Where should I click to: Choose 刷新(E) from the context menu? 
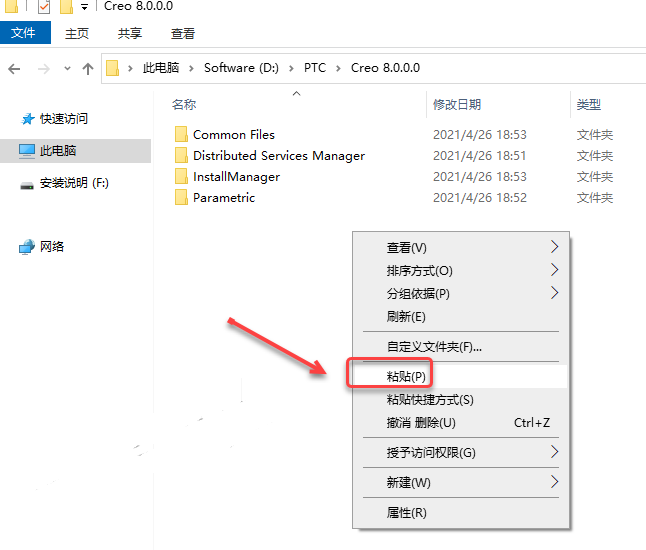(461, 317)
